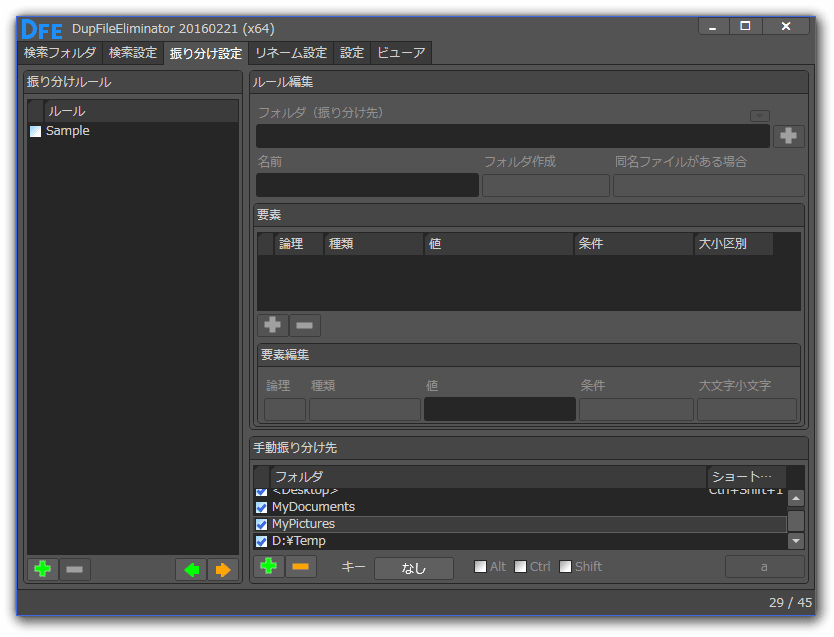The image size is (834, 637).
Task: Click the 種類 column header in 要素 table
Action: pyautogui.click(x=374, y=244)
